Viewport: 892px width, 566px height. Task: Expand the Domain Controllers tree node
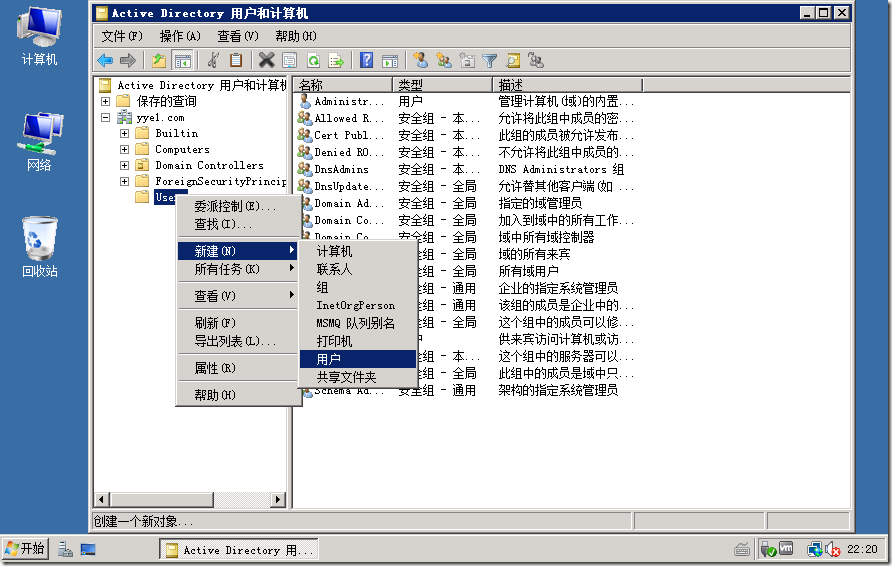[125, 165]
